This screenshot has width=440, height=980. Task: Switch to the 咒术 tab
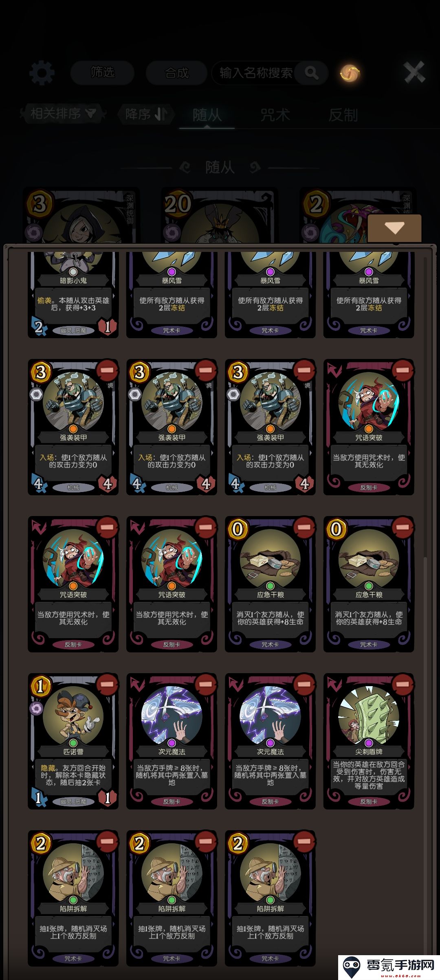(275, 115)
